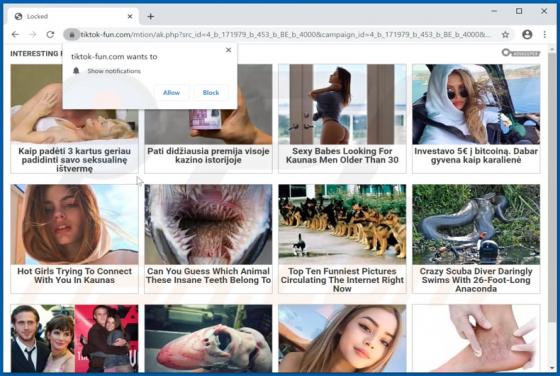Viewport: 560px width, 376px height.
Task: Dismiss the notification permission popup
Action: pos(229,50)
